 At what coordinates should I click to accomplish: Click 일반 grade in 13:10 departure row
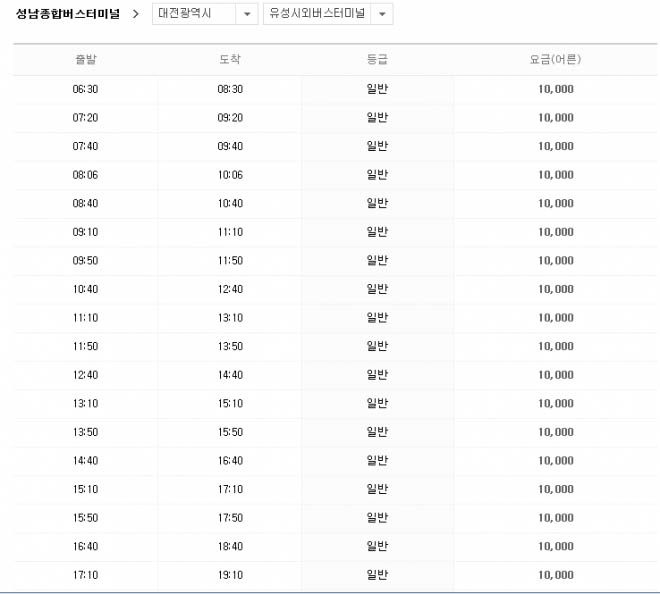coord(377,403)
